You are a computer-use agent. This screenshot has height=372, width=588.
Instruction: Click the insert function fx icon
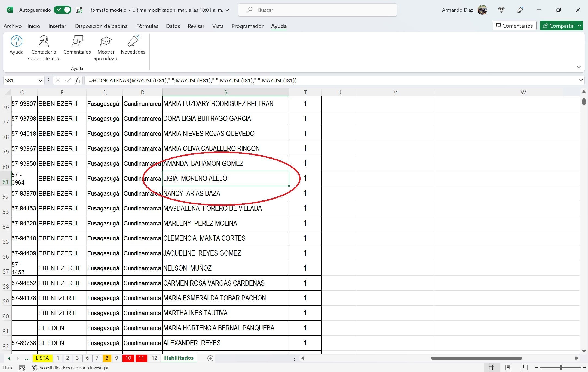pyautogui.click(x=78, y=80)
